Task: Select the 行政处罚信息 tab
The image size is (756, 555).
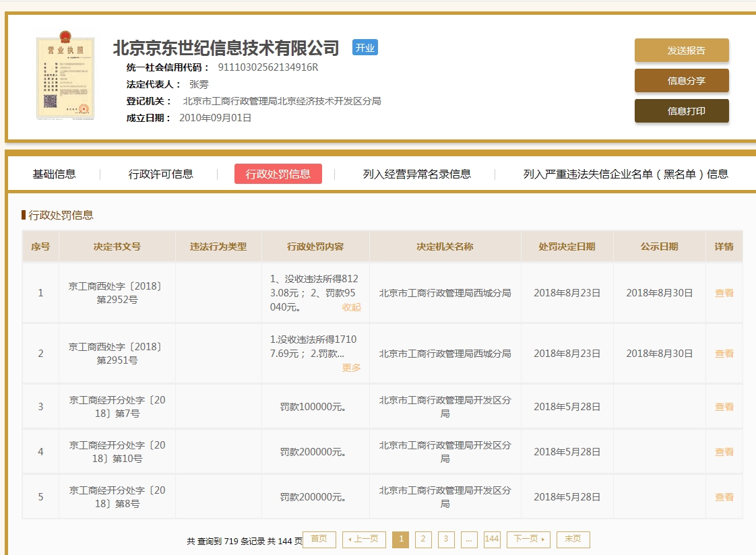Action: click(278, 174)
